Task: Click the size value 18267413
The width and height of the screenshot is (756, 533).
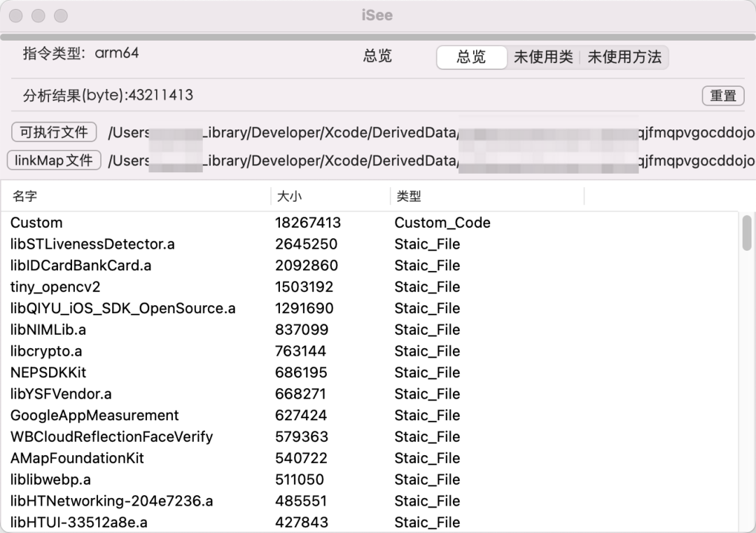Action: (x=307, y=223)
